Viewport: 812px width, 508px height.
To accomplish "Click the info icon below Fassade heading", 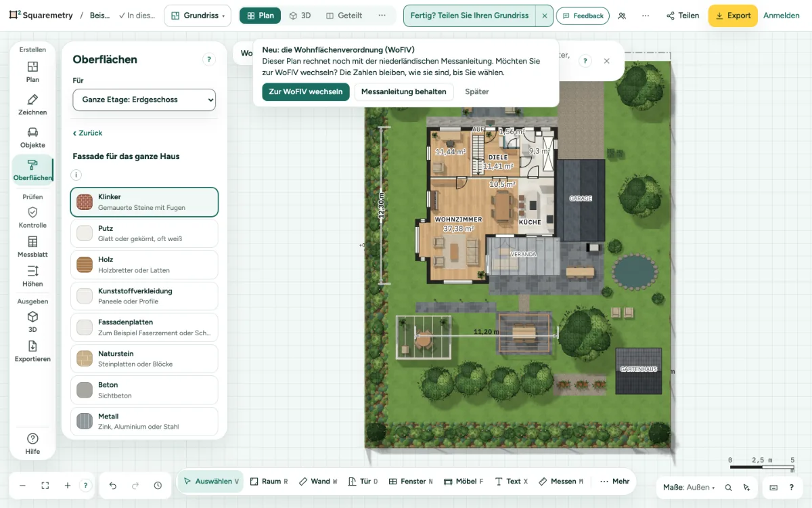I will 76,175.
